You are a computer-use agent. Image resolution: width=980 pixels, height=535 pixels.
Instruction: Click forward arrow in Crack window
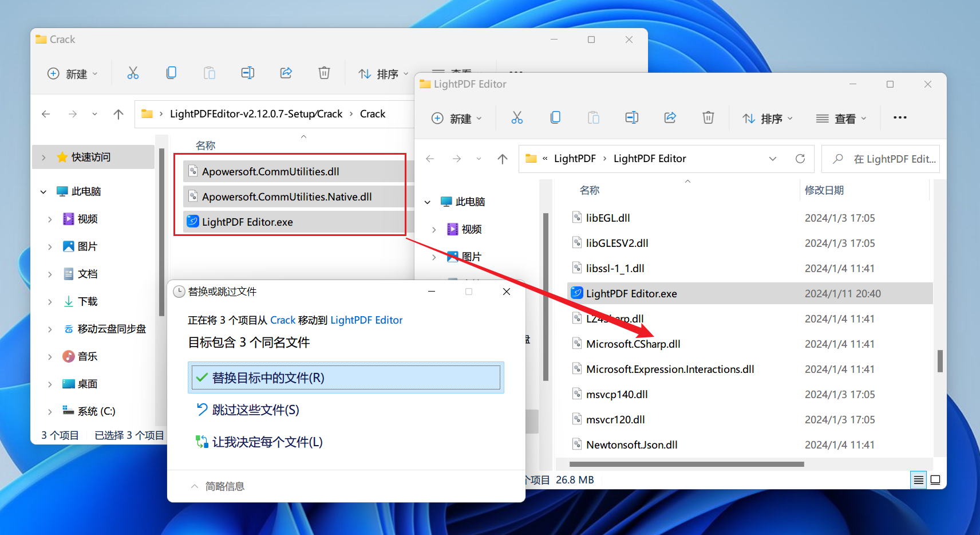(x=73, y=114)
